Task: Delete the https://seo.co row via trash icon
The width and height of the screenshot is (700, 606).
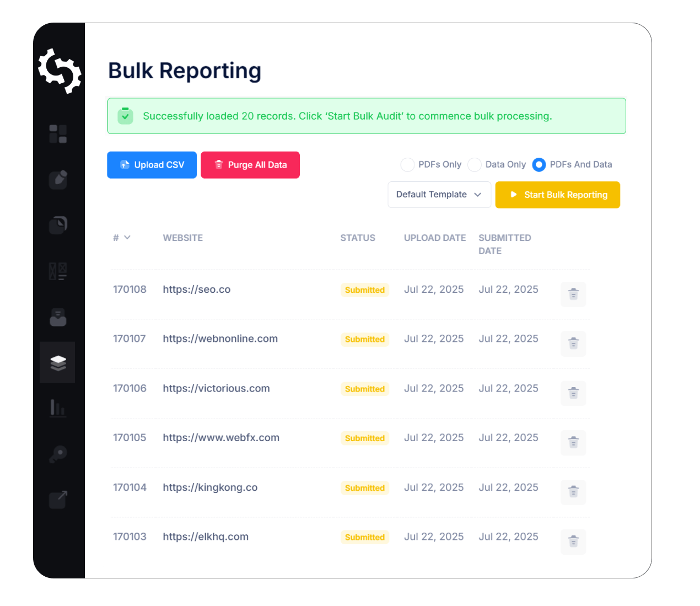Action: (573, 294)
